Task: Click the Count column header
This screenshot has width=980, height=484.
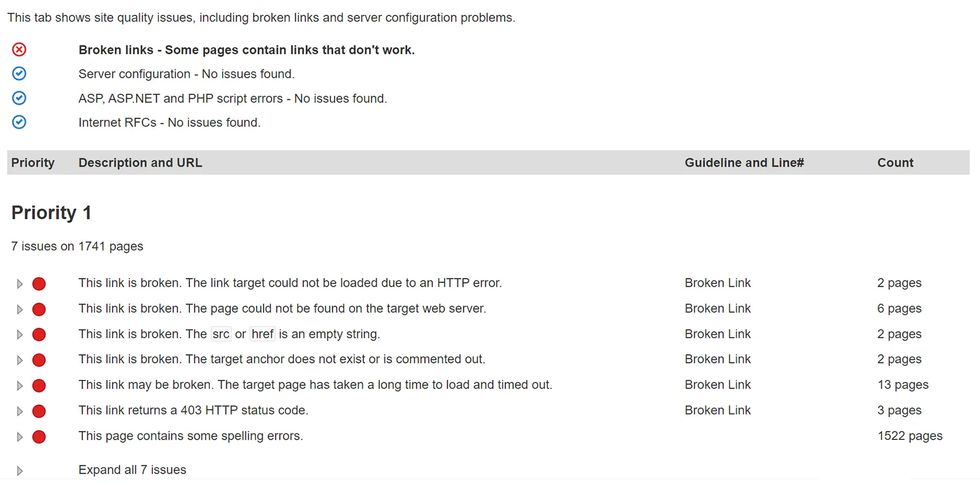Action: [x=895, y=162]
